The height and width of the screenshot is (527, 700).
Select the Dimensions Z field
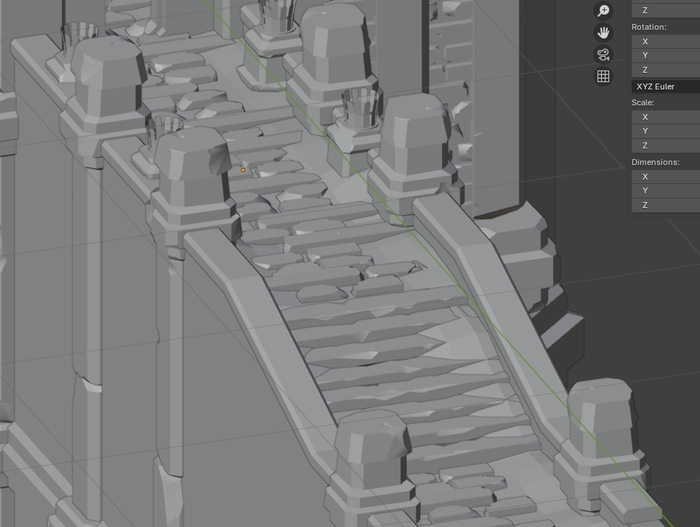pos(665,204)
